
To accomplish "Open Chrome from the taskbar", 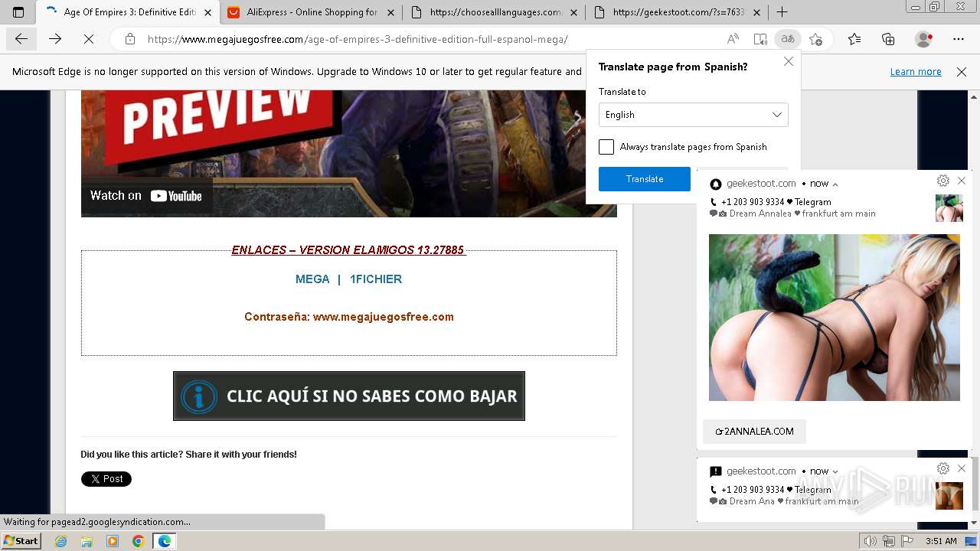I will (x=138, y=541).
